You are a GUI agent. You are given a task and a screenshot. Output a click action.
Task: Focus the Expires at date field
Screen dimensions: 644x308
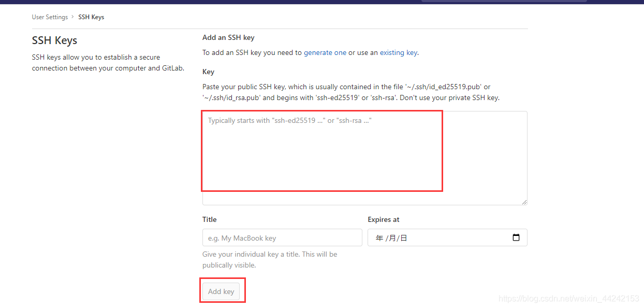447,237
